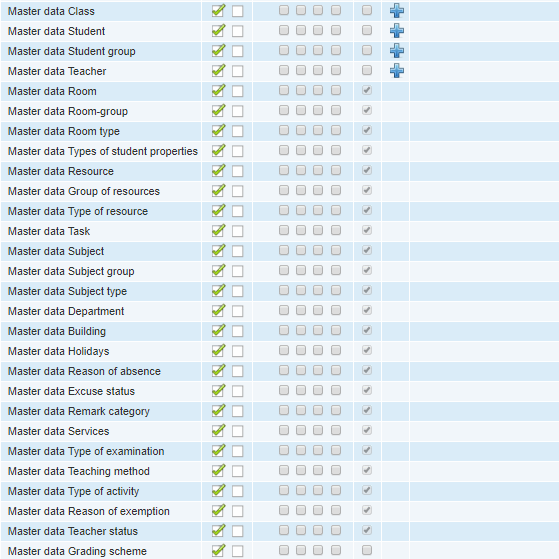Click green checkmark icon for Master data Holidays
This screenshot has height=559, width=559.
point(218,350)
